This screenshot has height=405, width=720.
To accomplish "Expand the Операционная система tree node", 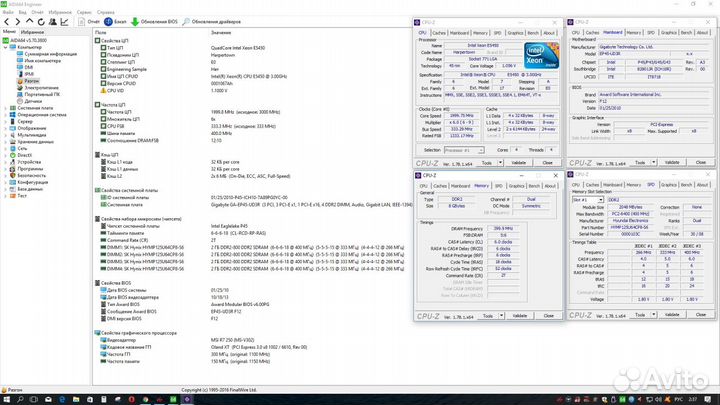I will click(6, 115).
